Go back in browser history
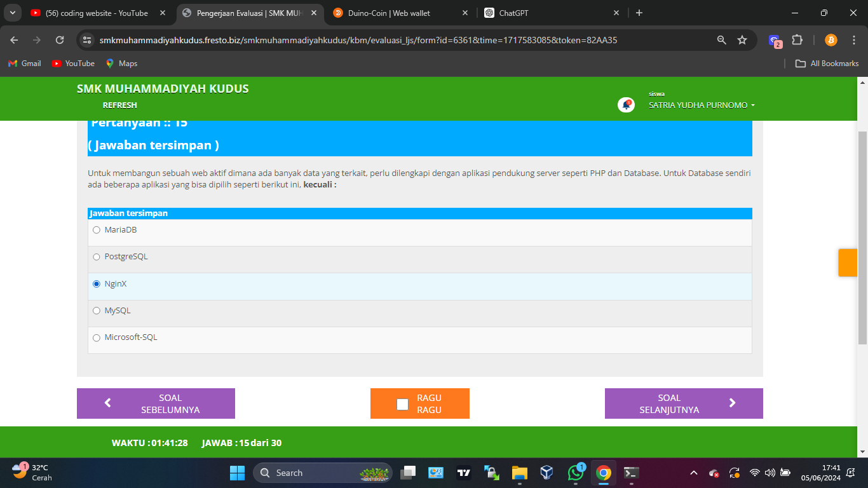The width and height of the screenshot is (868, 488). point(15,40)
